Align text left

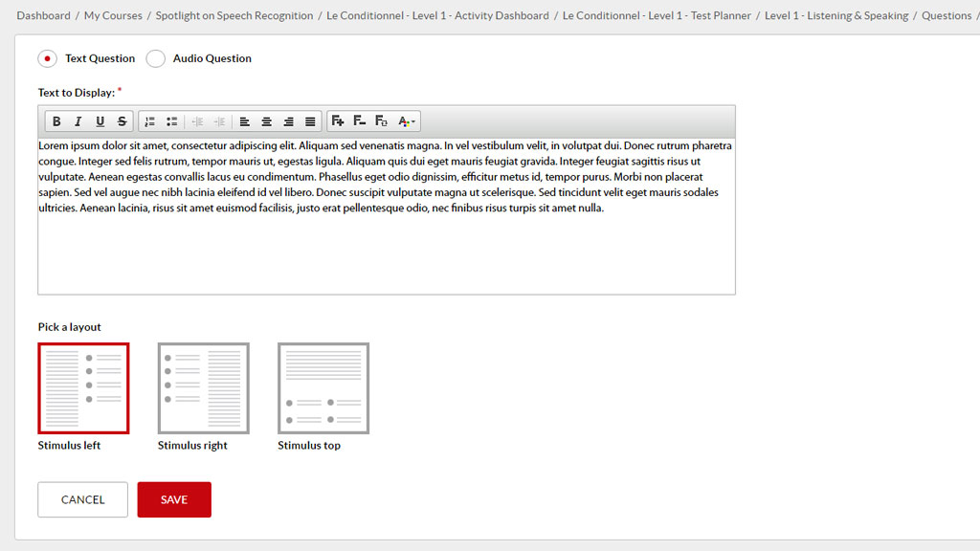(x=244, y=121)
